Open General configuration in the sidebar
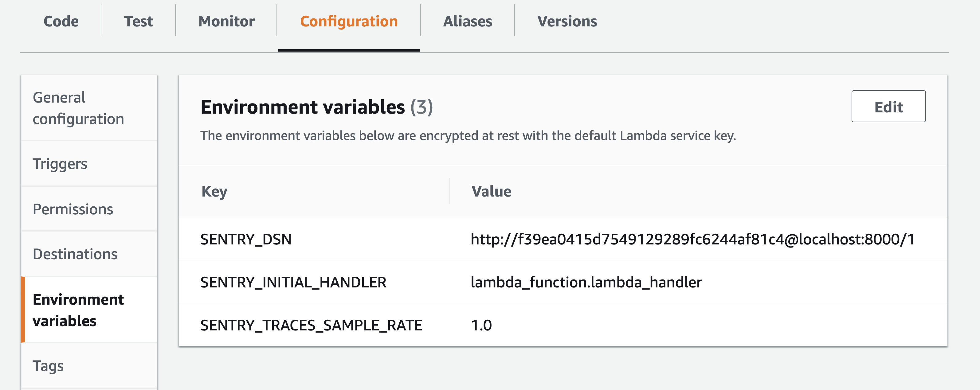The width and height of the screenshot is (980, 390). (x=78, y=108)
